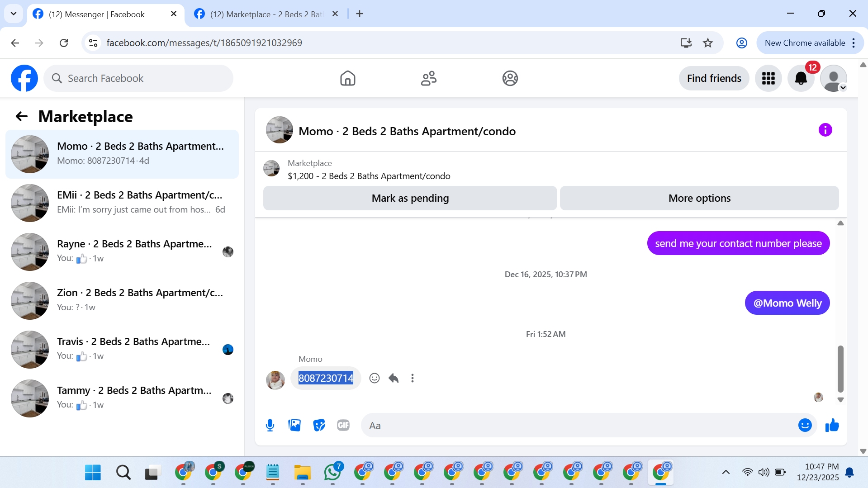868x488 pixels.
Task: Open Travis conversation in list
Action: (x=122, y=350)
